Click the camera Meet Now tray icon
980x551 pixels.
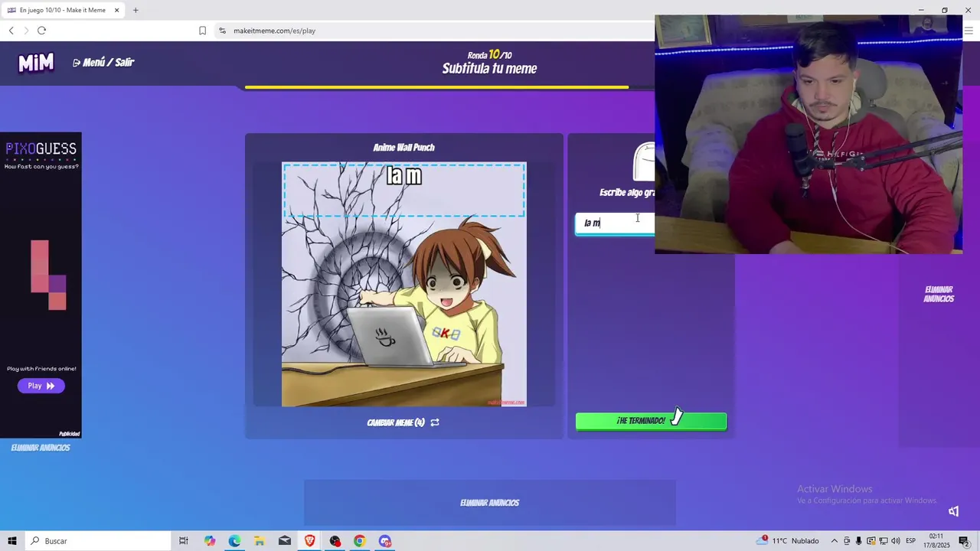coord(847,541)
